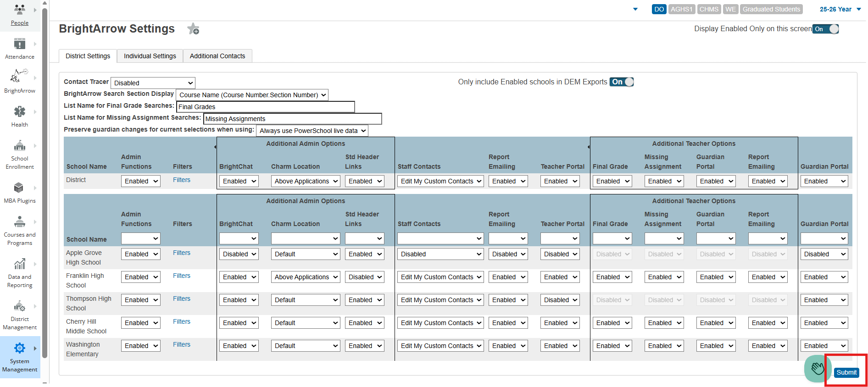Open Cherry Hill Missing Assignment dropdown
This screenshot has width=868, height=387.
coord(664,323)
